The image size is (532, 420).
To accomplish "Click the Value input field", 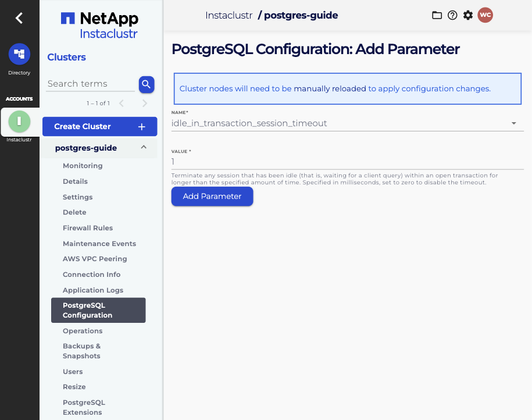I will [x=347, y=162].
